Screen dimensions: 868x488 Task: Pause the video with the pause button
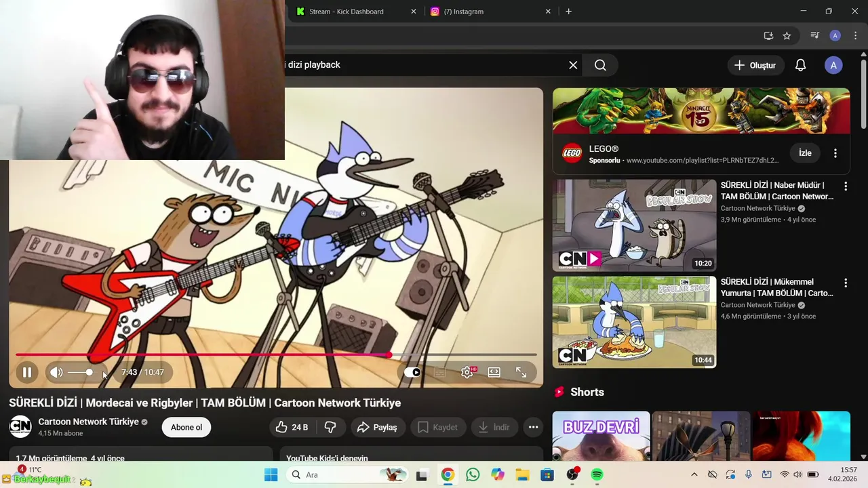click(27, 372)
